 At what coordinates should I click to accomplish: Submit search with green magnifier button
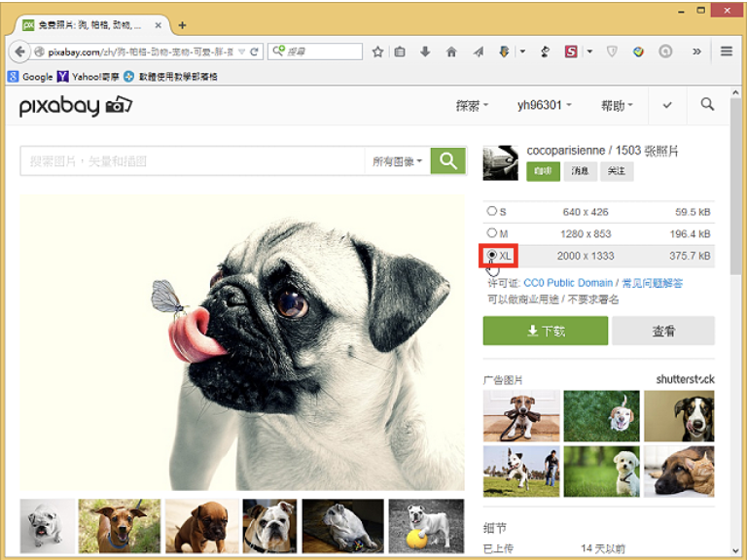[447, 161]
